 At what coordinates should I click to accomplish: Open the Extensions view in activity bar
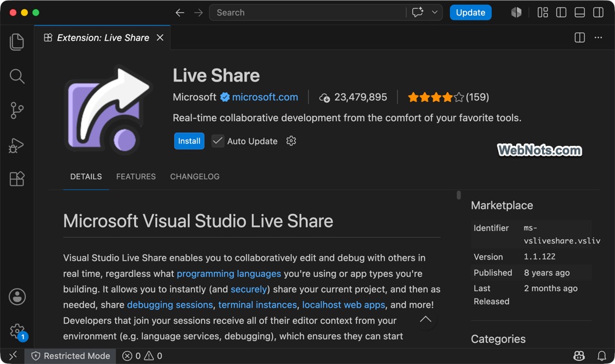17,179
